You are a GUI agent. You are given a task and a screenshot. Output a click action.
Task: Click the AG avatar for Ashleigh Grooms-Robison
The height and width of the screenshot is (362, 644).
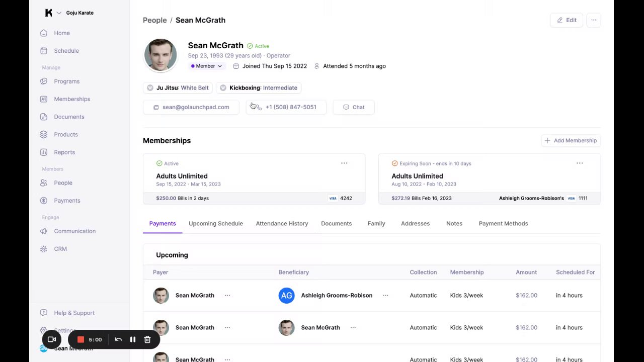coord(287,296)
